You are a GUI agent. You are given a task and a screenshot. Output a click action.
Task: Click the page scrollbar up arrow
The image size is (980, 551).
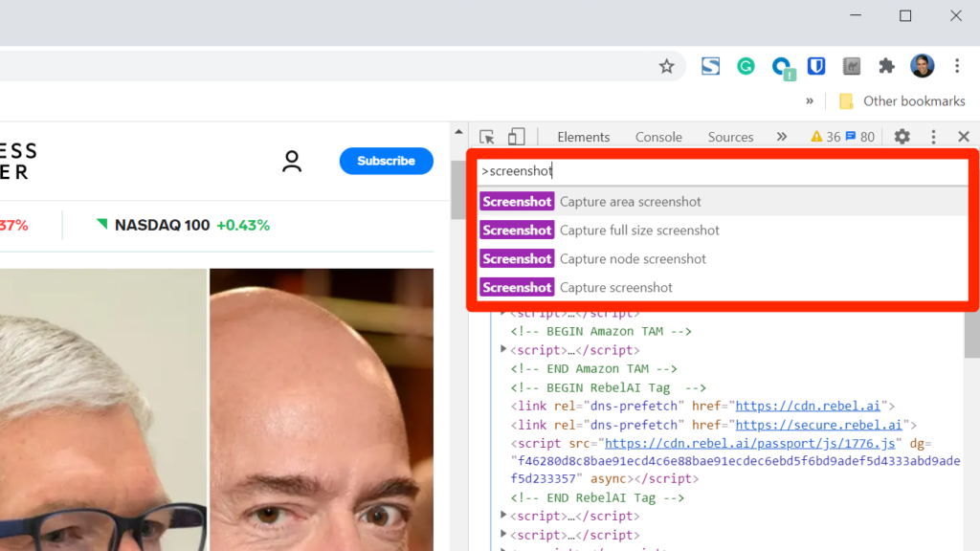tap(458, 132)
